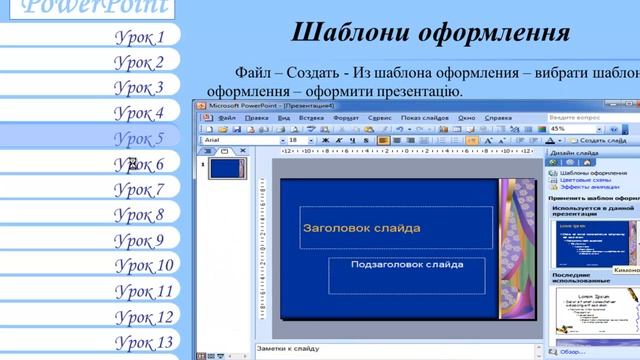Toggle Underline (Ч) formatting
640x360 pixels.
click(352, 140)
